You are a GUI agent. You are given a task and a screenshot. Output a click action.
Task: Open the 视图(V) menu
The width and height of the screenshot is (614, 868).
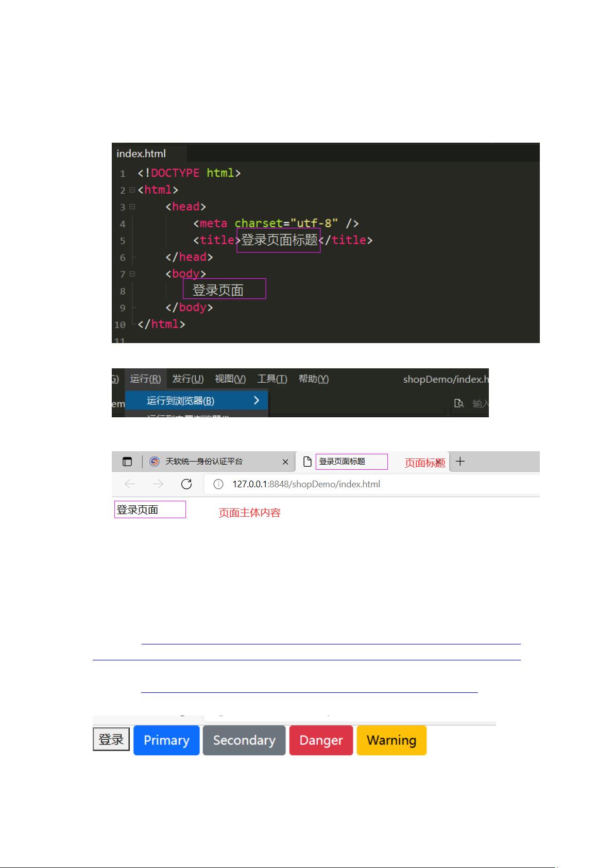click(230, 379)
